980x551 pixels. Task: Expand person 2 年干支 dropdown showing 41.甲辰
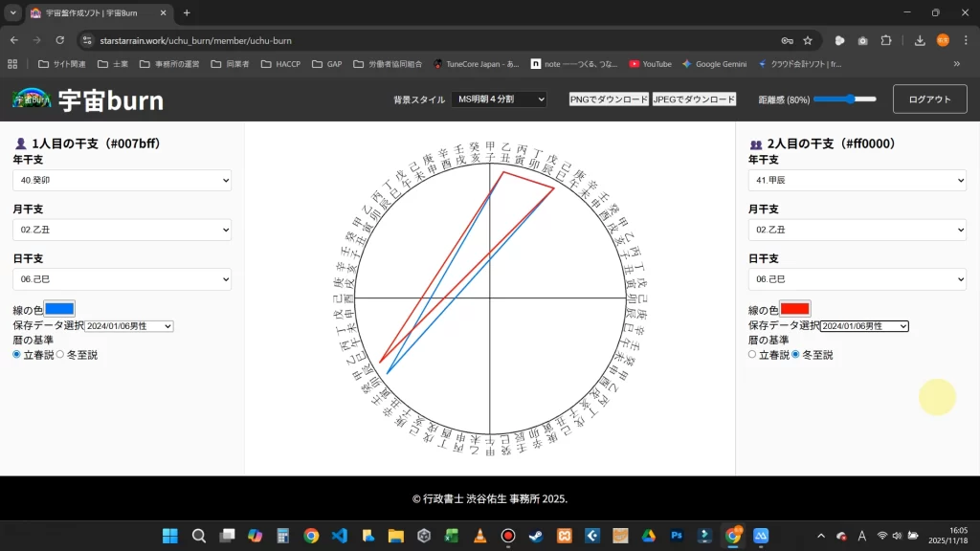857,181
